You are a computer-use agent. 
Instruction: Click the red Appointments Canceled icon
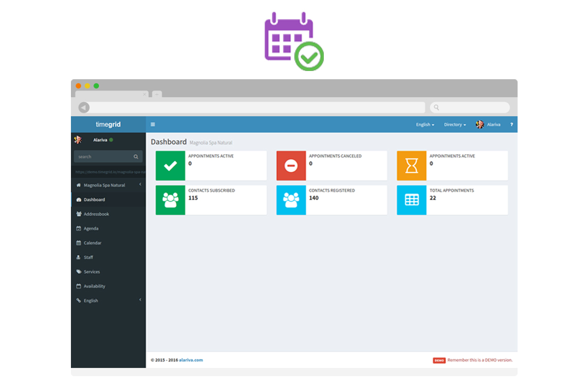[x=291, y=166]
